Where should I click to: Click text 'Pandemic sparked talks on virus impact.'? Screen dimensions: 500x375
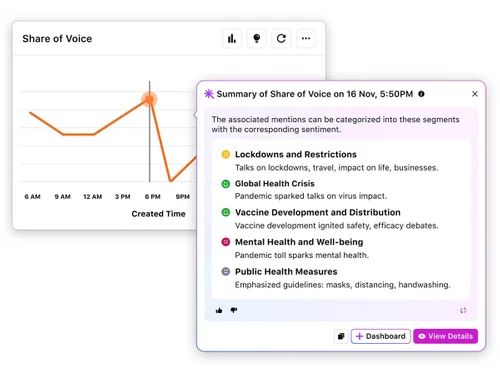(x=311, y=196)
